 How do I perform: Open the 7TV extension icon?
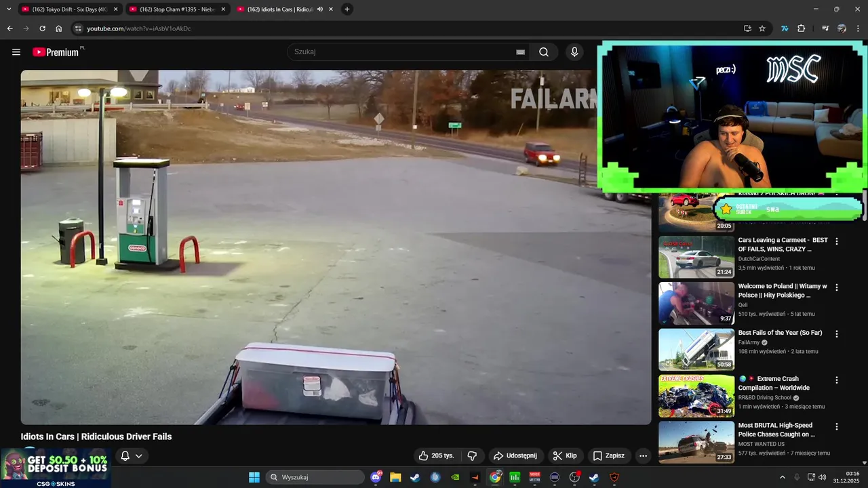point(785,28)
